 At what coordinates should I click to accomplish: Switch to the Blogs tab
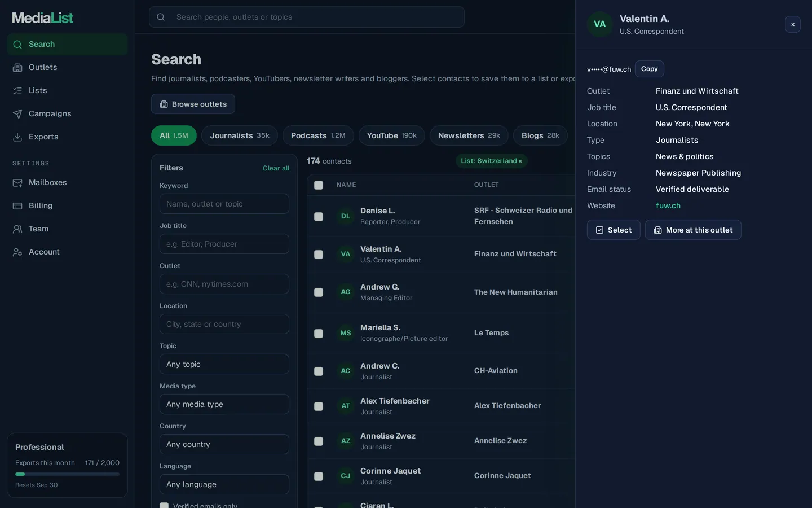pyautogui.click(x=540, y=135)
